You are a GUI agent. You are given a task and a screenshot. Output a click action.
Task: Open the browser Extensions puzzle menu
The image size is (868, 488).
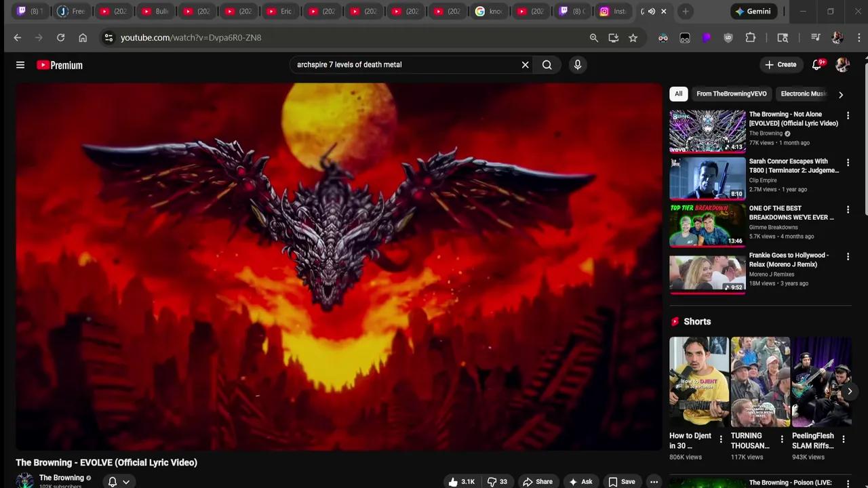pyautogui.click(x=751, y=38)
